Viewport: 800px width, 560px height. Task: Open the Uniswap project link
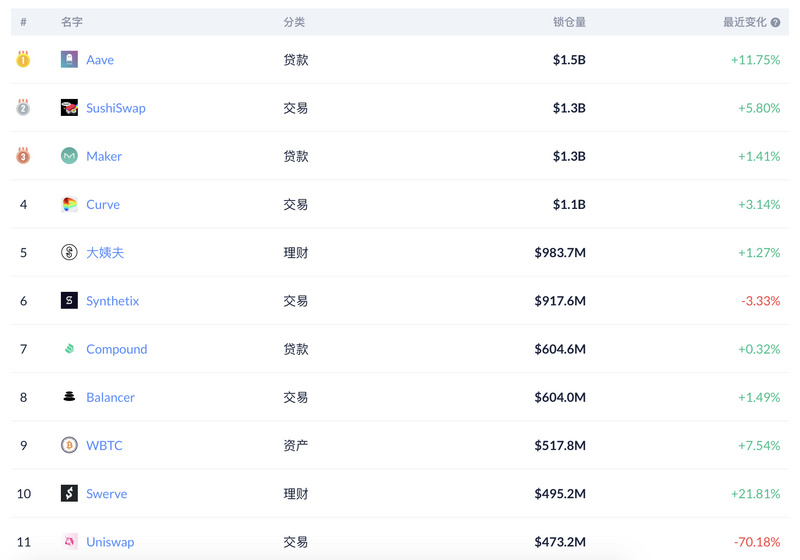(110, 542)
